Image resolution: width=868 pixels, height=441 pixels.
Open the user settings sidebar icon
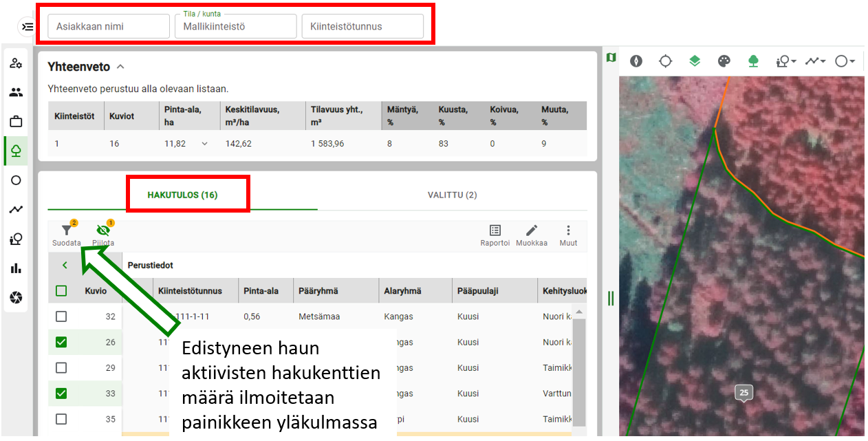click(x=16, y=63)
